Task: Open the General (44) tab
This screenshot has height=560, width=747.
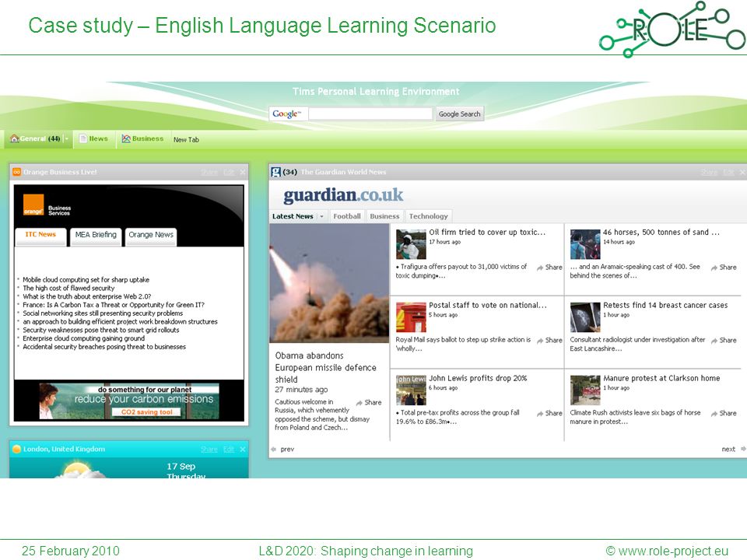Action: [39, 139]
